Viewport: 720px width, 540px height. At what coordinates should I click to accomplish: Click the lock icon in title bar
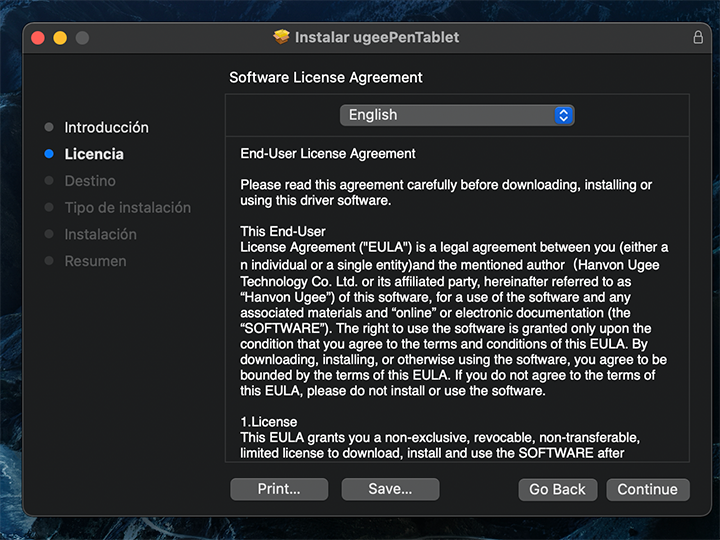(x=697, y=37)
